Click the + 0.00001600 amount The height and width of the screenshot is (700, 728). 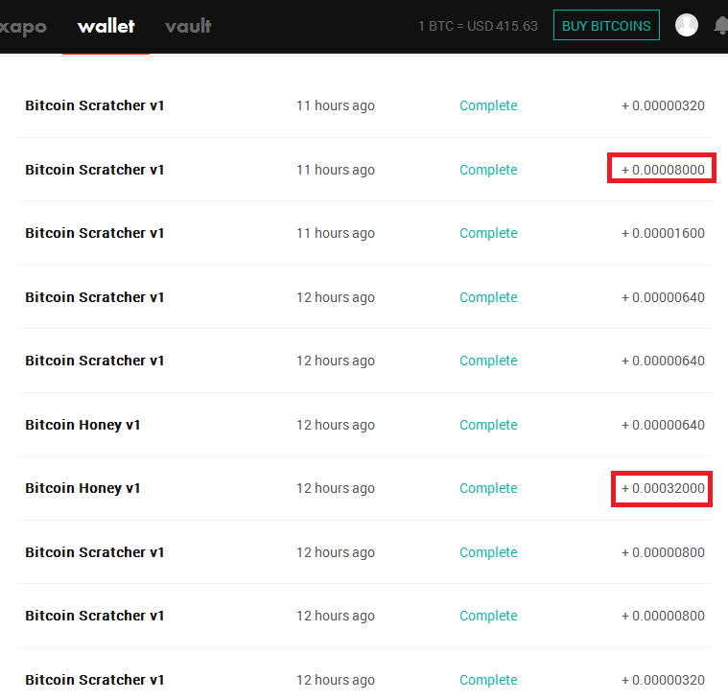click(663, 233)
